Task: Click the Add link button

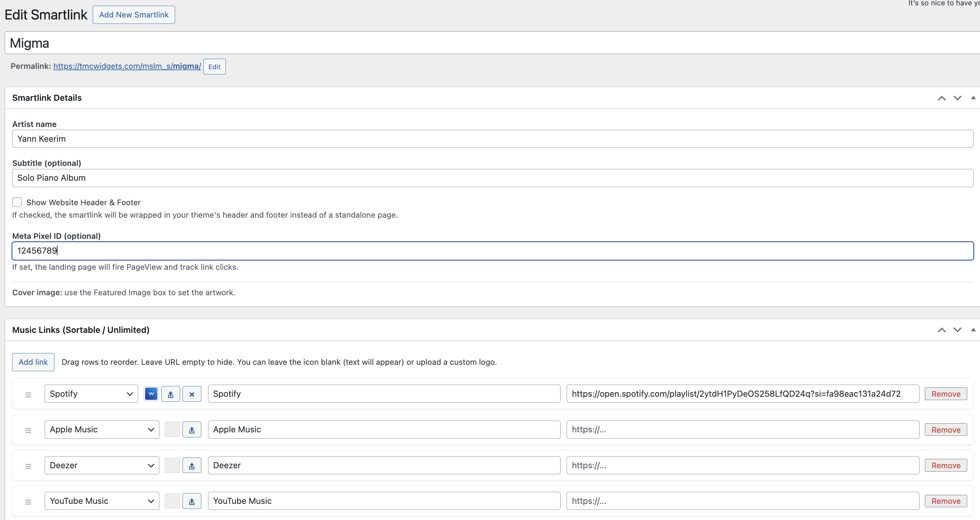Action: (x=33, y=362)
